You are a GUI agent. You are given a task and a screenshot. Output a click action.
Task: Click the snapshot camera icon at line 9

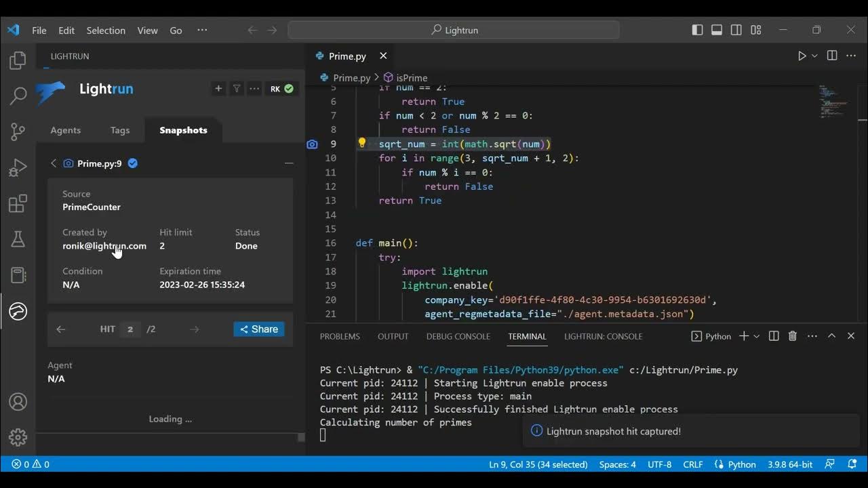coord(312,144)
